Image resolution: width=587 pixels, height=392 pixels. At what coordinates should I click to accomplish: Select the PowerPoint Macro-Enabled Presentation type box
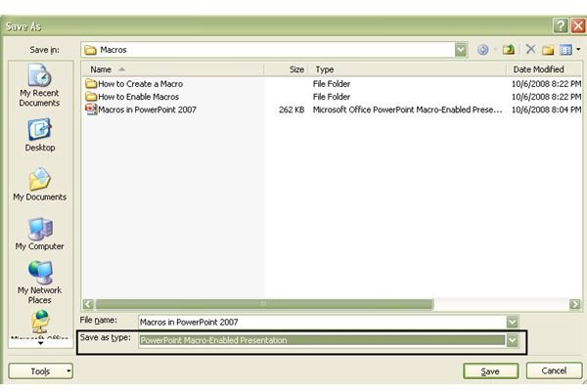pyautogui.click(x=322, y=340)
